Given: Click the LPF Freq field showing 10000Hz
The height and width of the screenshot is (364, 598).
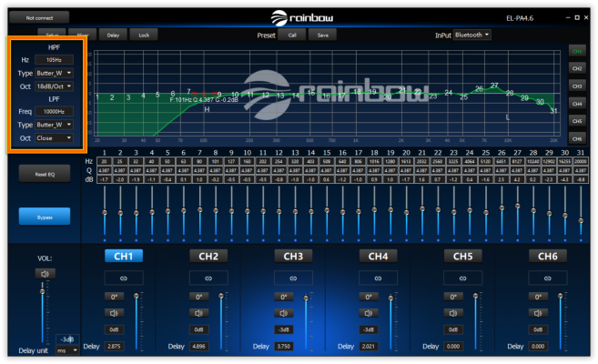Looking at the screenshot, I should tap(54, 111).
